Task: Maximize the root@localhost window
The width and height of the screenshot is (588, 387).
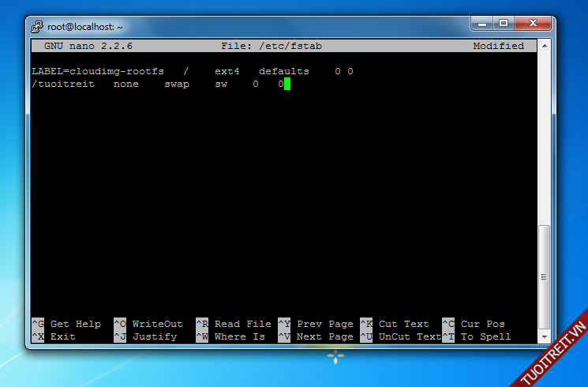Action: tap(503, 24)
